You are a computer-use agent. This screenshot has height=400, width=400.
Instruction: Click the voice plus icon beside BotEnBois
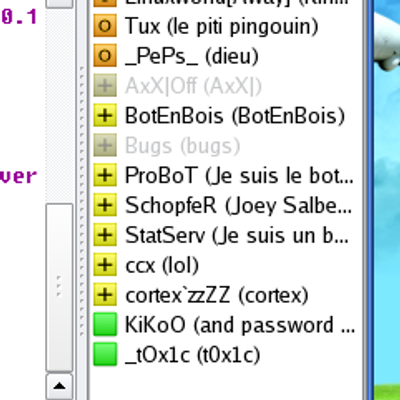[105, 115]
